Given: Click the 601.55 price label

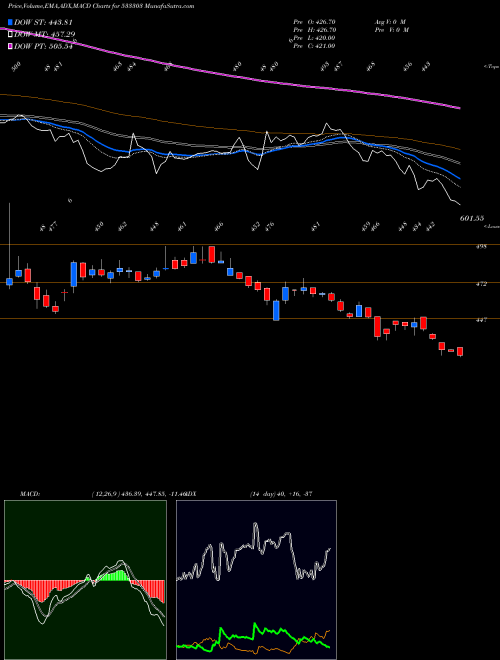Looking at the screenshot, I should tap(472, 218).
